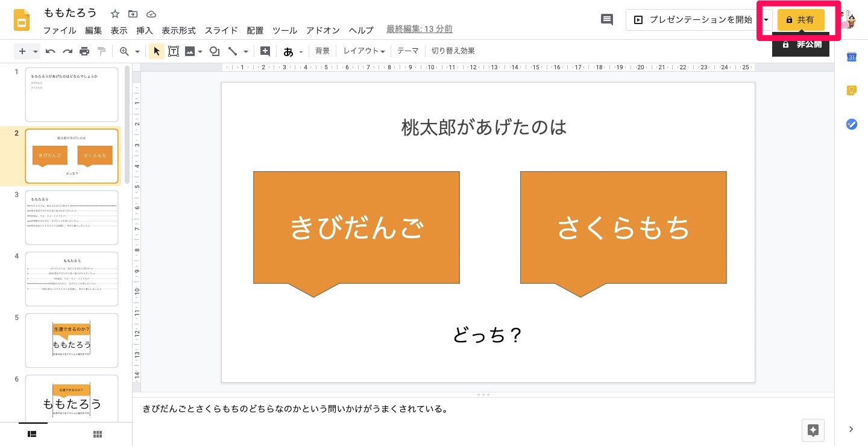
Task: Switch to grid view
Action: 98,434
